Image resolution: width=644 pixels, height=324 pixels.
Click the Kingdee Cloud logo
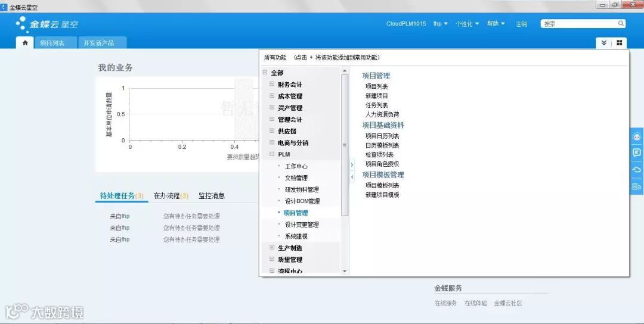[47, 24]
